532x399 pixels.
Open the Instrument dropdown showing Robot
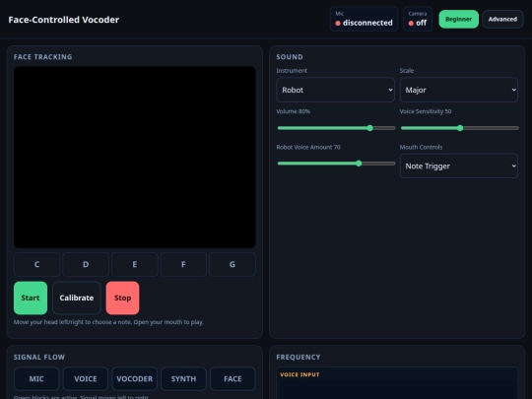[x=335, y=90]
